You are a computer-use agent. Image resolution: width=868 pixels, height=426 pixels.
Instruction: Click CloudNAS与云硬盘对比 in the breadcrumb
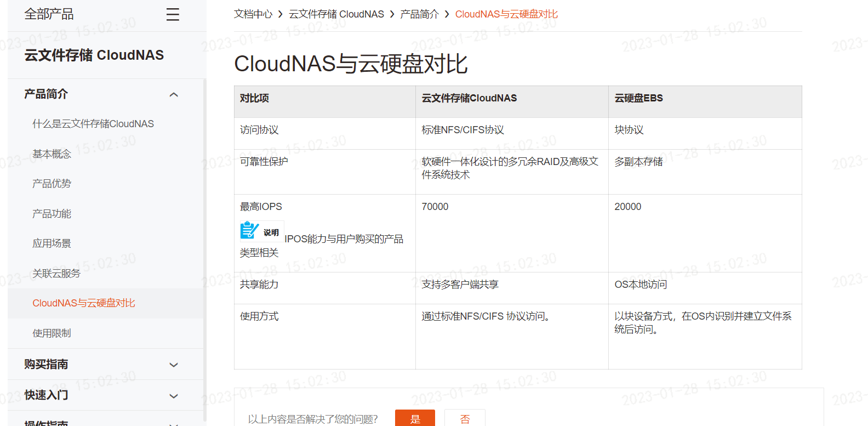point(506,14)
